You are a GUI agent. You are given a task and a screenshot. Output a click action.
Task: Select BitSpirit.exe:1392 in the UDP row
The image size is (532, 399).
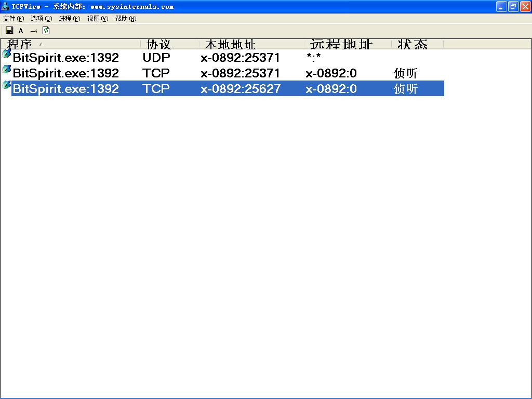(x=66, y=58)
